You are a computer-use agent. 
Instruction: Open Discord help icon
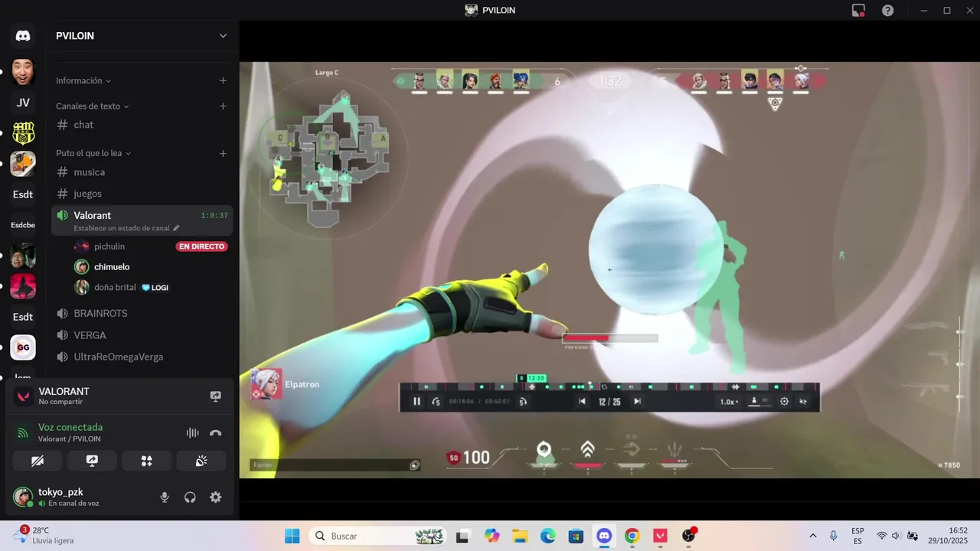(x=887, y=10)
